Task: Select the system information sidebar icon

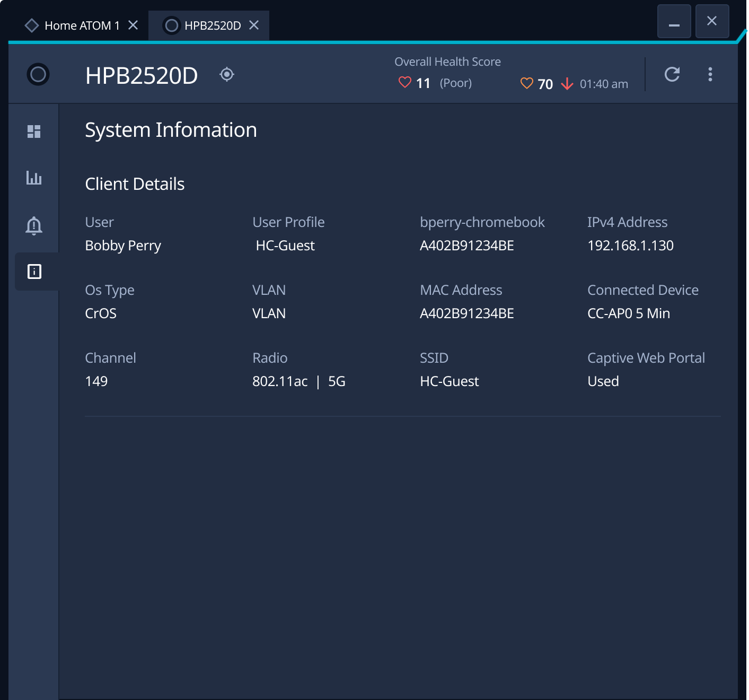Action: 34,272
